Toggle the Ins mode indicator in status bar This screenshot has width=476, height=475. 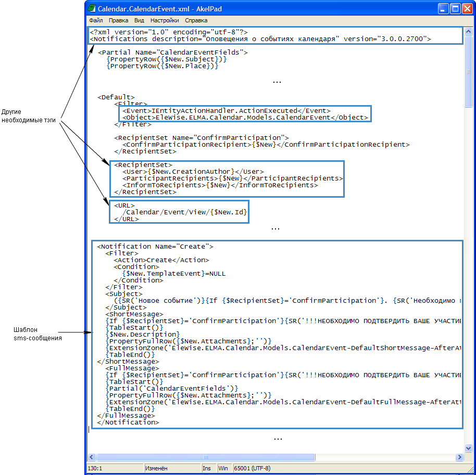coord(207,468)
